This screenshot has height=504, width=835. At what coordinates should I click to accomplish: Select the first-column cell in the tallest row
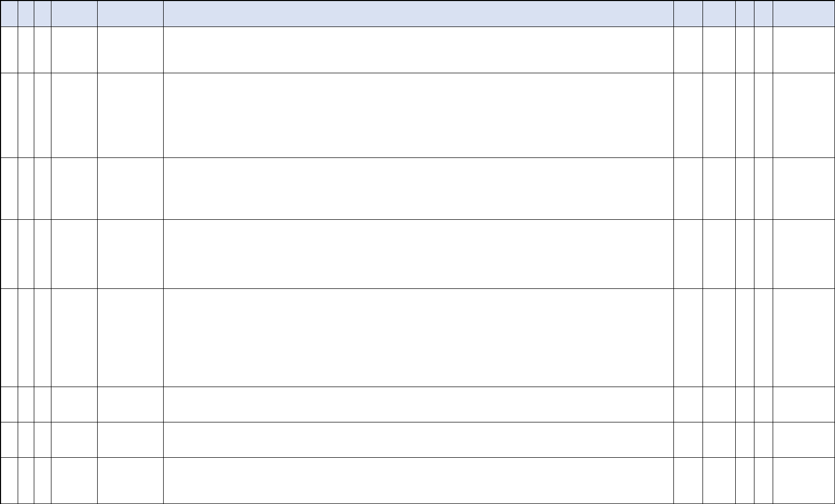(x=9, y=338)
